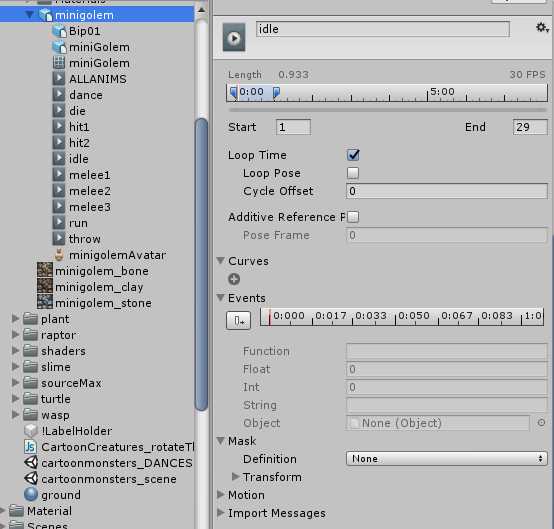Select the melee1 animation clip icon
Viewport: 554px width, 529px height.
(x=59, y=175)
